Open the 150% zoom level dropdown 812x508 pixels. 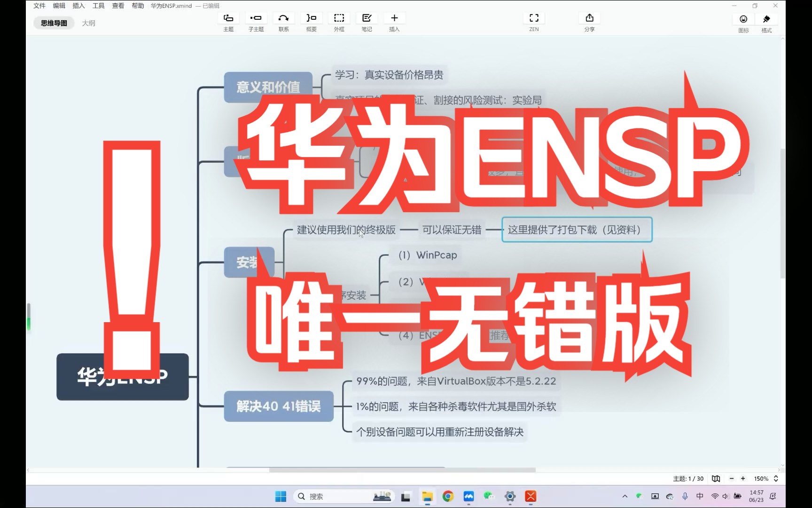coord(766,478)
